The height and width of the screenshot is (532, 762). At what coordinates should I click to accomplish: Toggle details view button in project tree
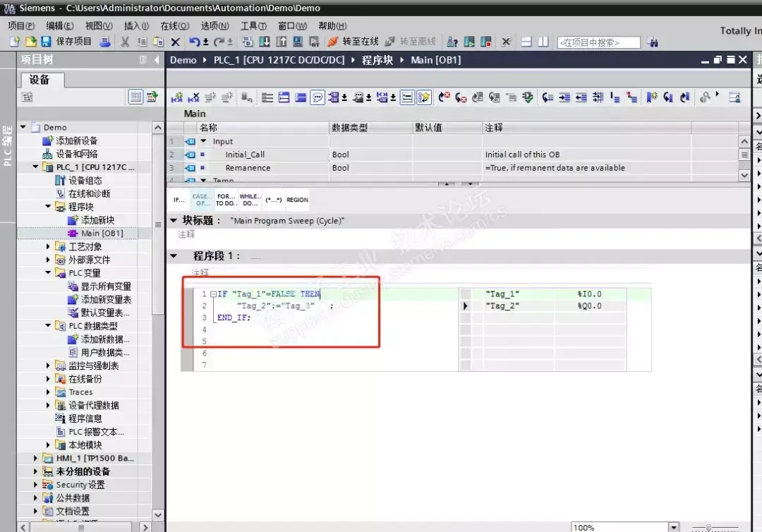pyautogui.click(x=135, y=97)
